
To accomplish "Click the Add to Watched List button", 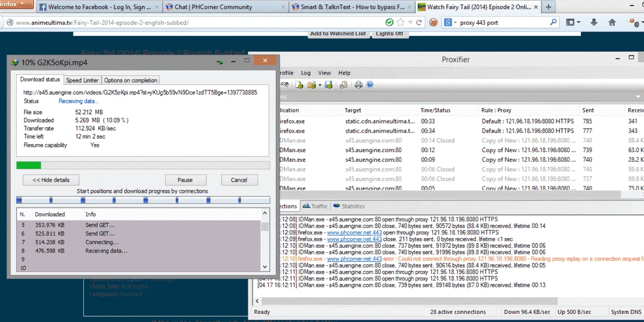I will pos(338,34).
